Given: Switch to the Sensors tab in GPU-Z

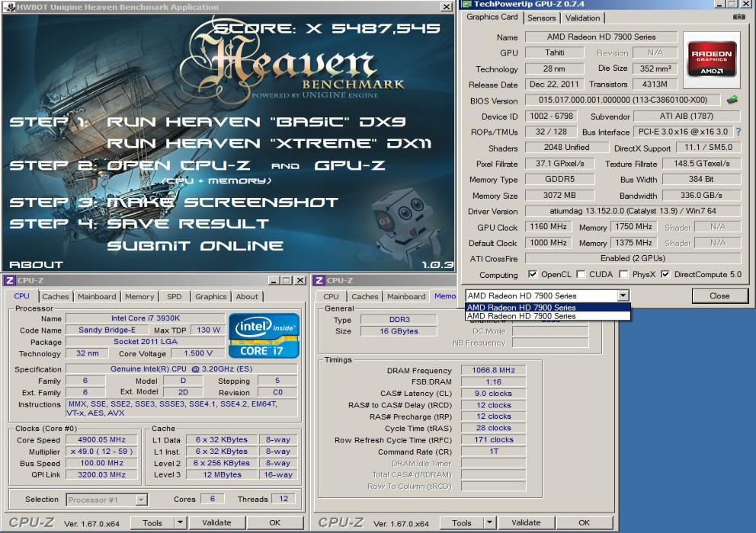Looking at the screenshot, I should tap(541, 18).
